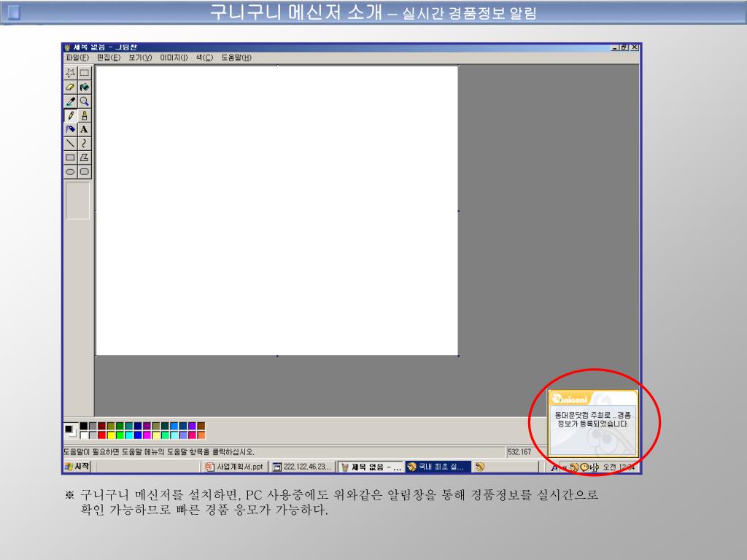Select the Ellipse shape tool
The width and height of the screenshot is (747, 560).
[x=71, y=171]
